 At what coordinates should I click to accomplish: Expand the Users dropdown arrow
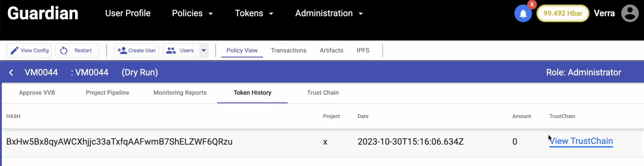204,50
